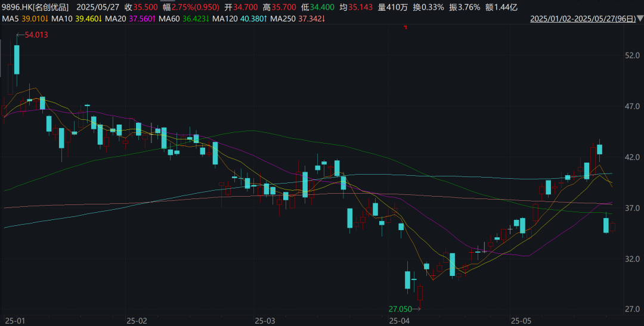Click the 2025/05/27 date in header
Screen dimensions: 644x326
click(x=97, y=7)
